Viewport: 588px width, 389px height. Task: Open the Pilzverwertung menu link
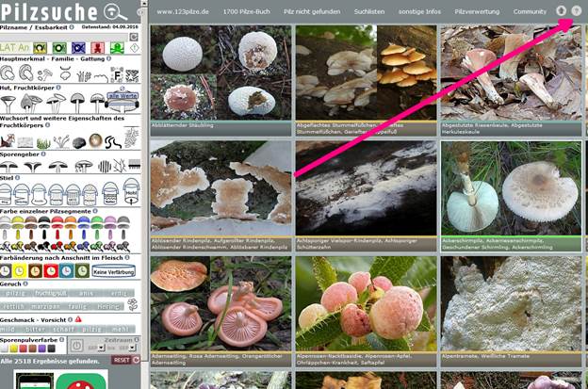click(477, 11)
